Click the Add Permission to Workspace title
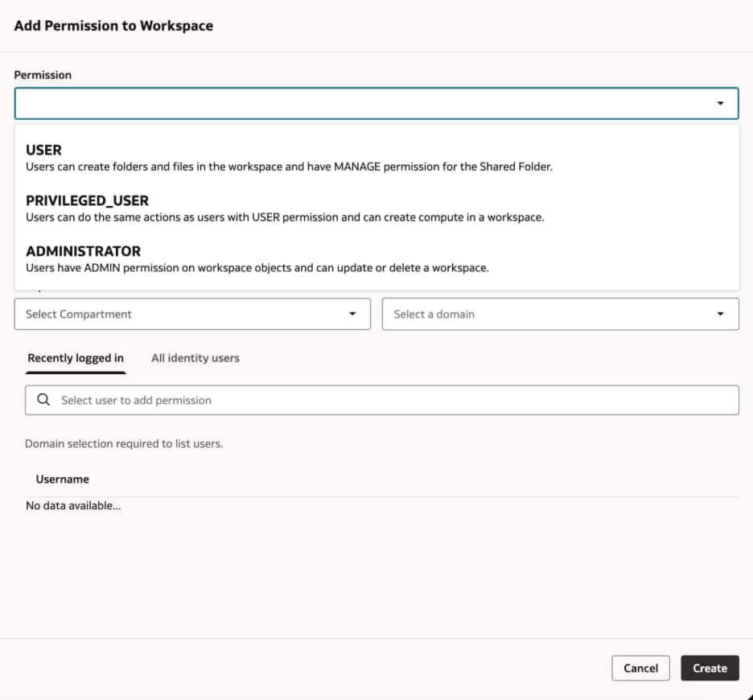This screenshot has height=700, width=753. [113, 26]
